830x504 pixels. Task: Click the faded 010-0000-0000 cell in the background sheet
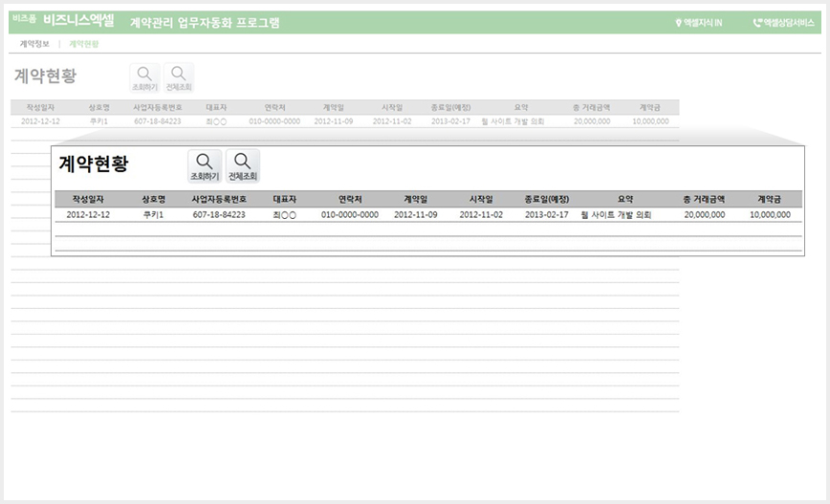point(274,121)
